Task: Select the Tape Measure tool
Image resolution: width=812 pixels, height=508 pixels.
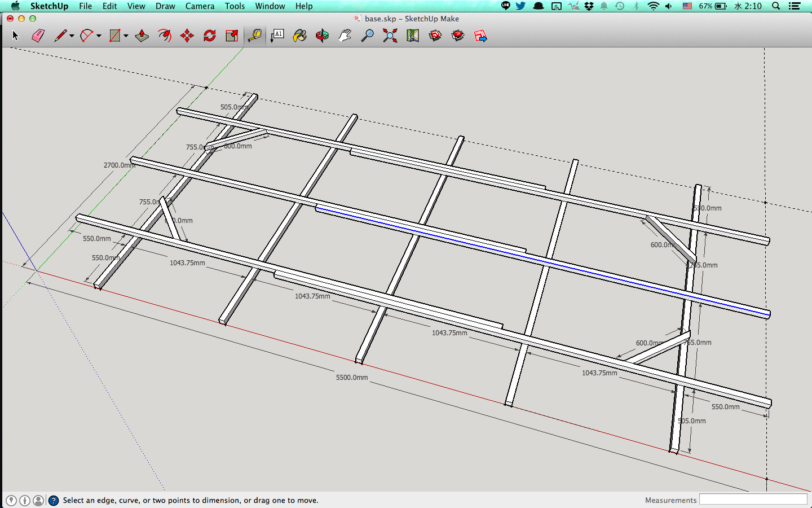Action: tap(254, 36)
